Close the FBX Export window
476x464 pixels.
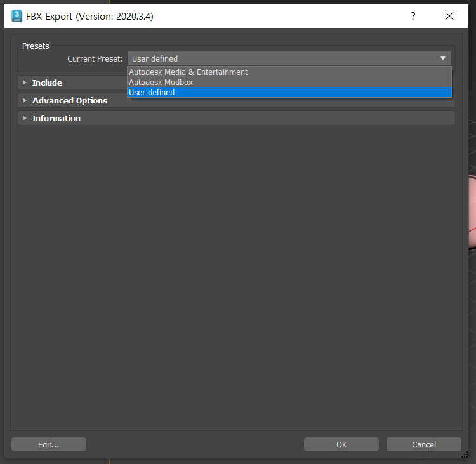[x=449, y=16]
